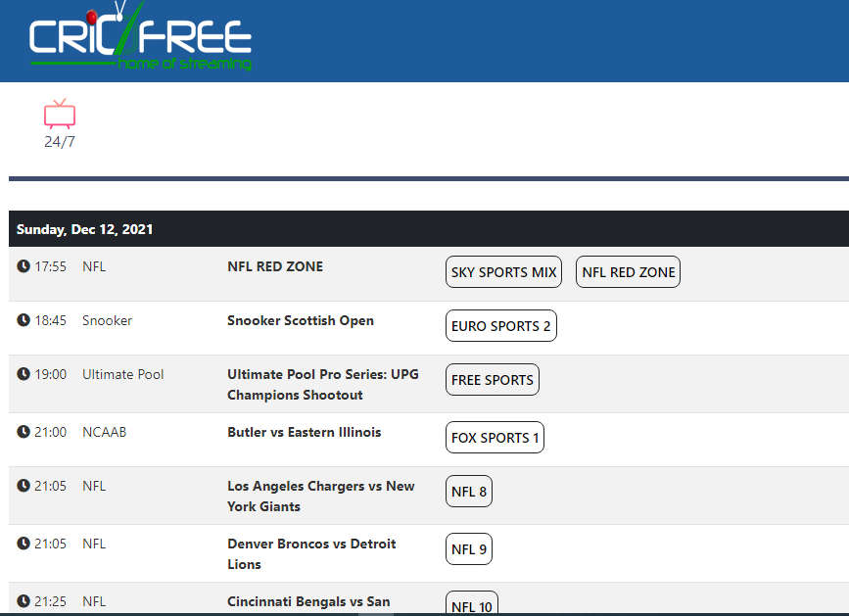Open the 24/7 TV channels icon

(60, 114)
